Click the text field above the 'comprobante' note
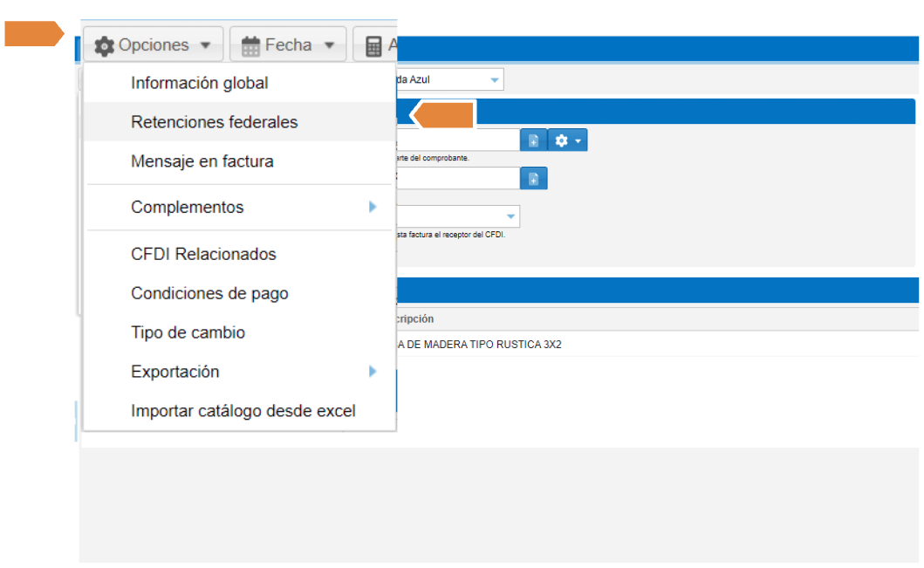924x568 pixels. coord(458,140)
